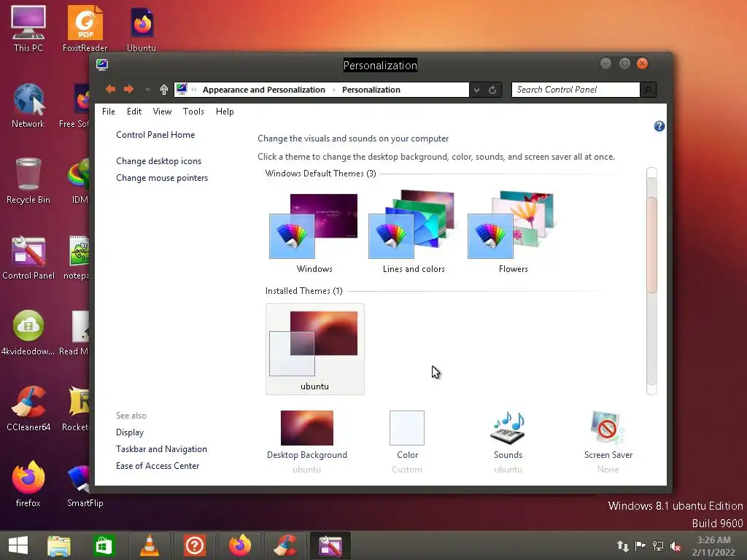
Task: Click the Personalization breadcrumb segment
Action: click(371, 90)
